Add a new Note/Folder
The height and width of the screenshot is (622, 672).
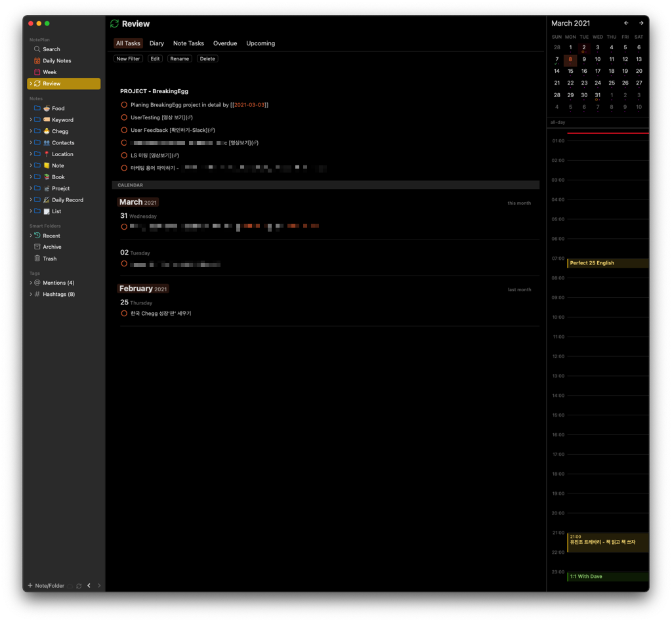pyautogui.click(x=46, y=586)
